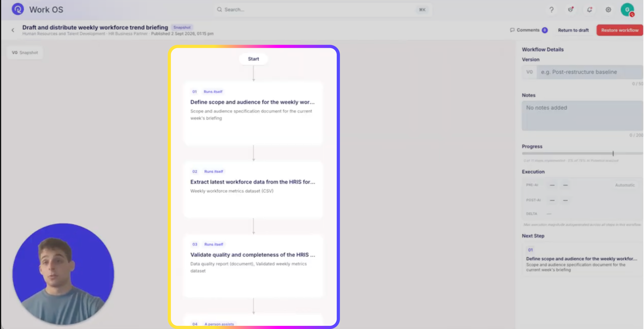
Task: Click the A person assists tag on step 04
Action: [219, 324]
